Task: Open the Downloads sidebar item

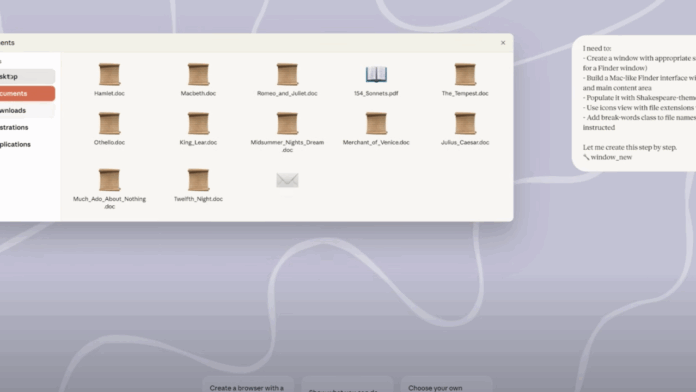Action: [x=27, y=110]
